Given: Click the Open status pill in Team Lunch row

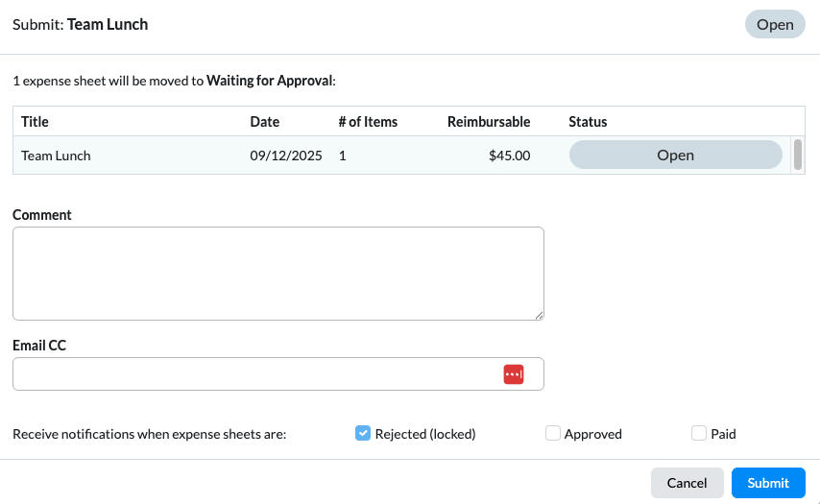Looking at the screenshot, I should coord(676,155).
